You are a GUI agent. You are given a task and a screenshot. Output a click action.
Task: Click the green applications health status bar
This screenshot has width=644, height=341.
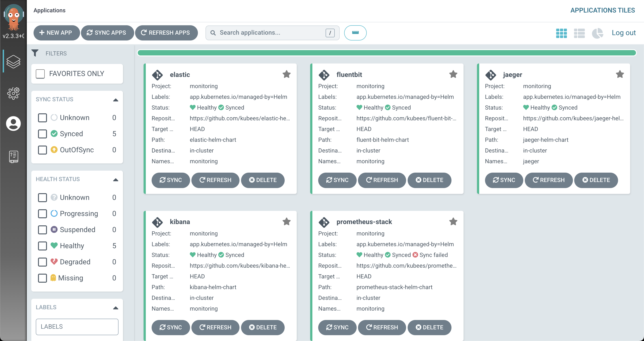tap(387, 53)
